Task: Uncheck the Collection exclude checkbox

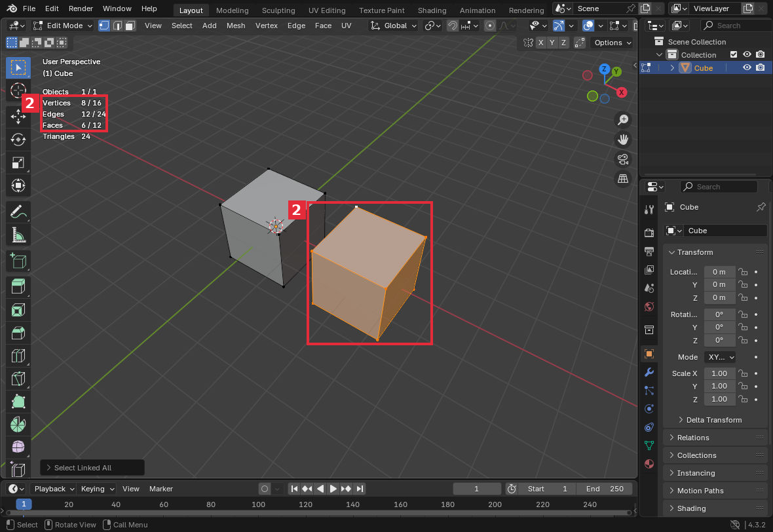Action: [x=734, y=55]
